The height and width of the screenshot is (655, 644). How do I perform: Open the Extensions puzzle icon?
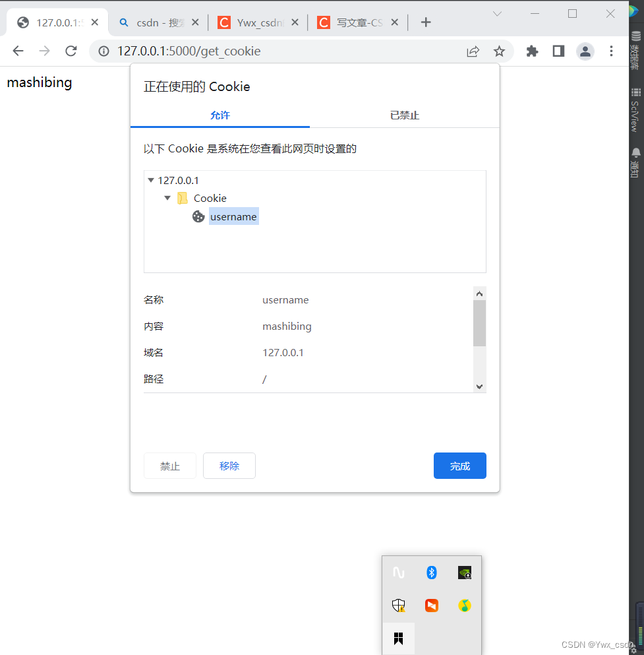[x=532, y=51]
